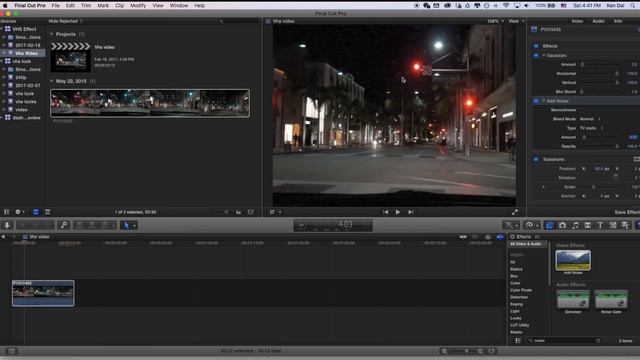Open the Music and Sound browser
Viewport: 640px width, 360px height.
(x=575, y=225)
